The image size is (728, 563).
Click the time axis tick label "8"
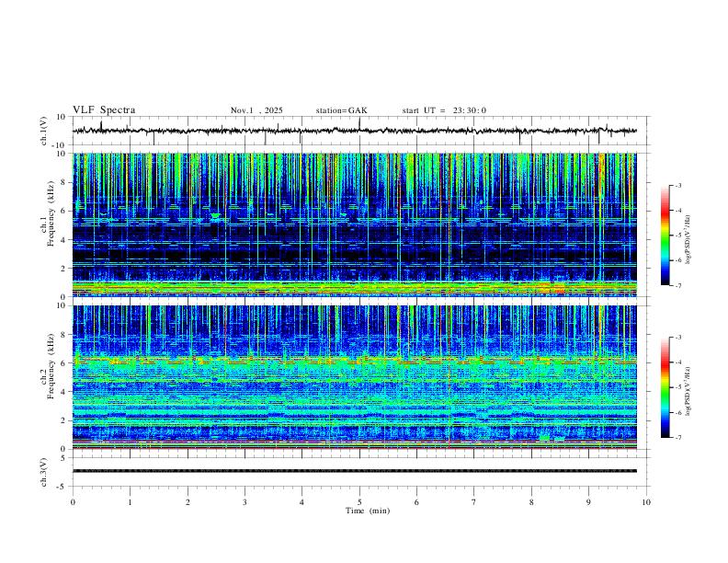click(531, 502)
